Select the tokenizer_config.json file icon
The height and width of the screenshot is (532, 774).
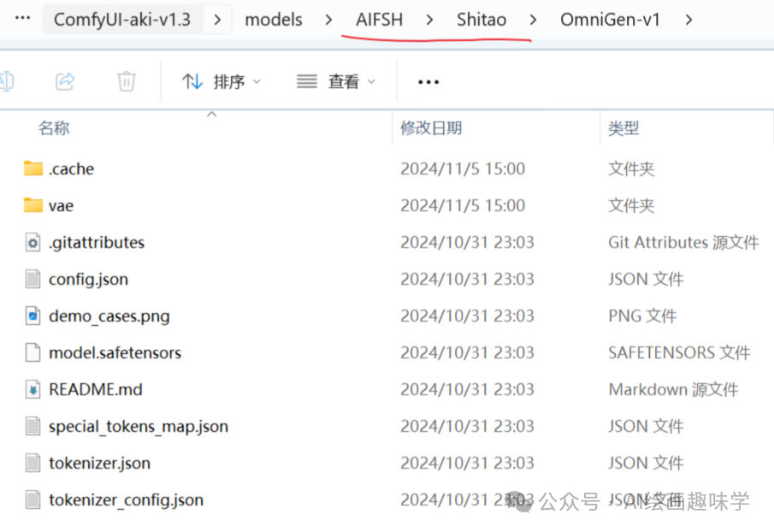[x=33, y=499]
